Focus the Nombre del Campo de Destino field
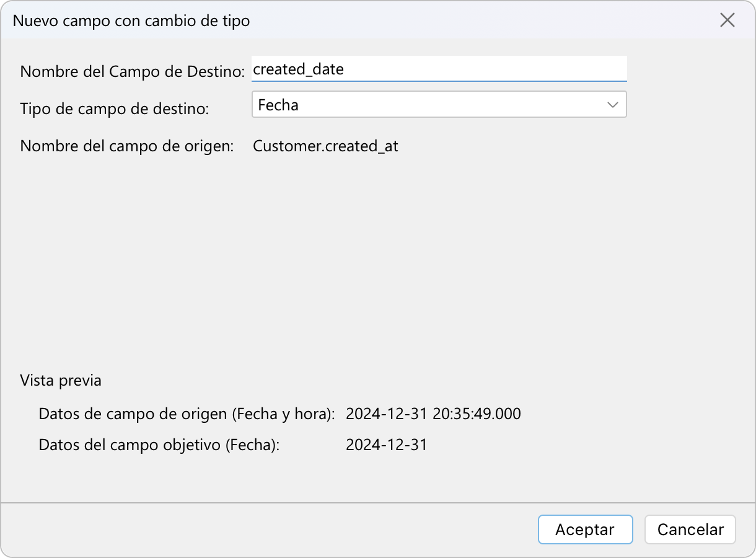This screenshot has width=756, height=558. pos(439,69)
